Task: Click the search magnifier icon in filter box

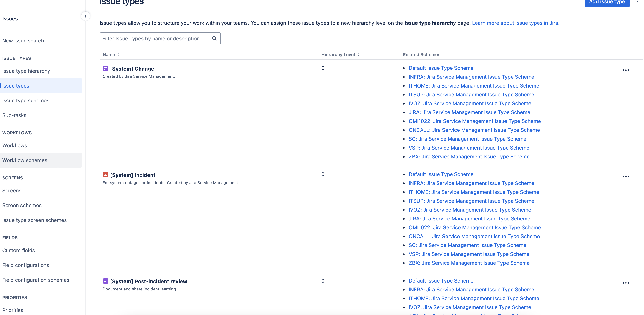Action: pyautogui.click(x=214, y=38)
